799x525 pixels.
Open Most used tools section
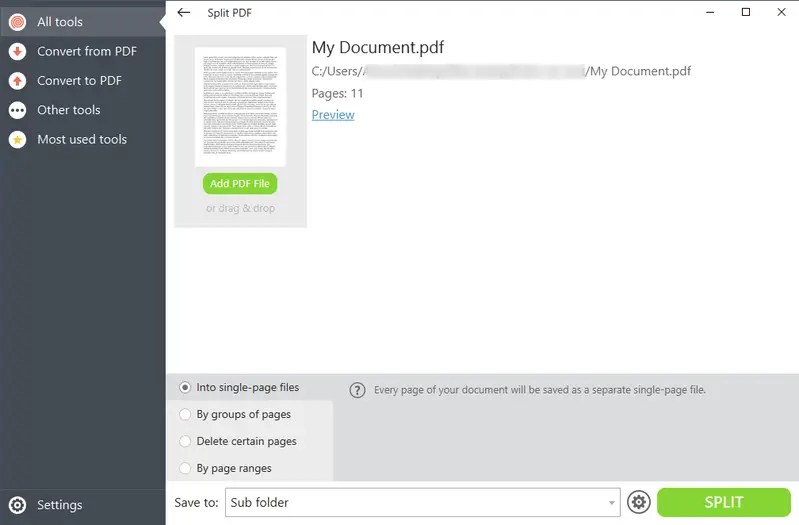click(x=82, y=139)
